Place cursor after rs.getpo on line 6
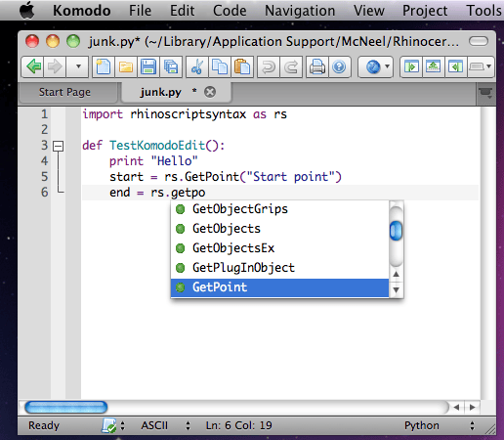This screenshot has width=504, height=440. (206, 193)
